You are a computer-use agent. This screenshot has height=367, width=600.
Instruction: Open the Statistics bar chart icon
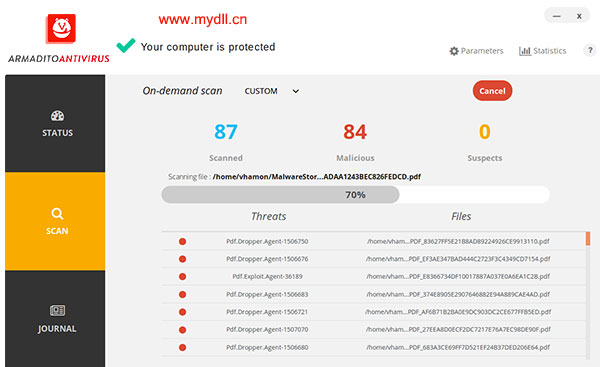[525, 51]
